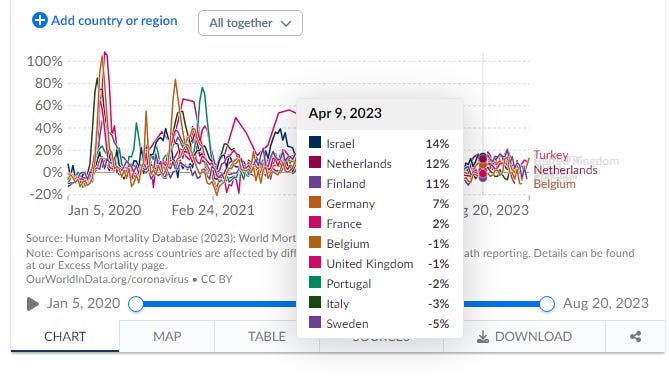The image size is (669, 379).
Task: Switch to the CHART tab
Action: coord(65,336)
